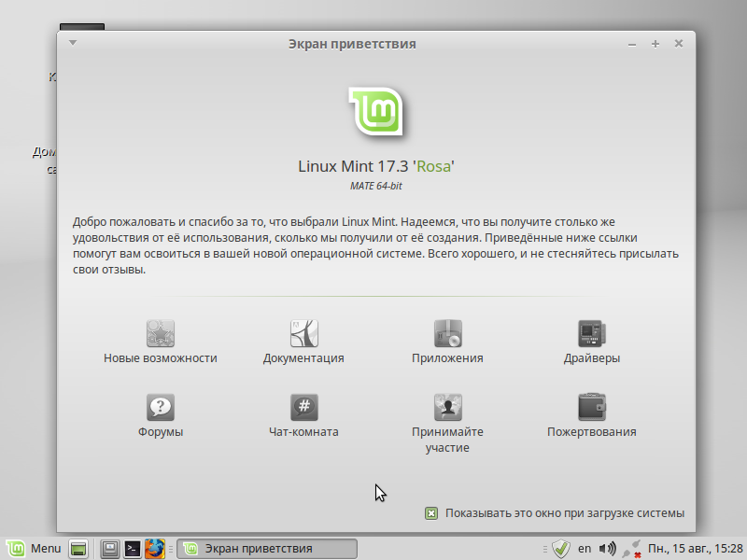Click the update manager shield icon
The height and width of the screenshot is (560, 747).
click(x=561, y=548)
